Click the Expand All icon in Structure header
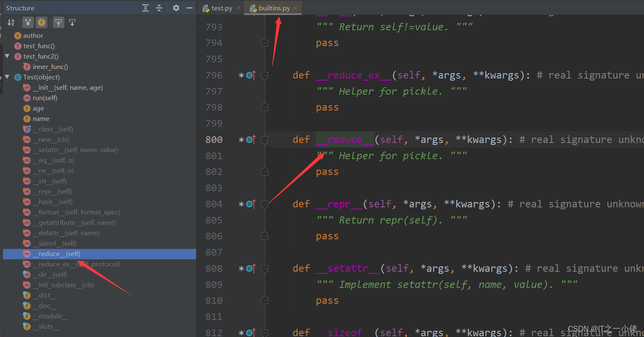 [x=145, y=7]
